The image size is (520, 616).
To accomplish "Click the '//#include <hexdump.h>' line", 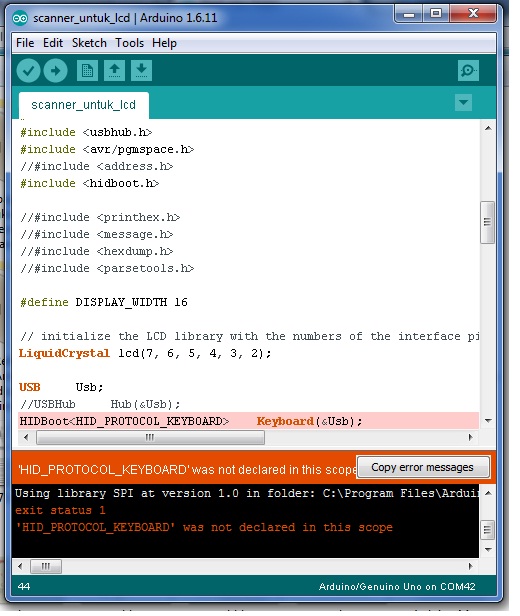I will coord(97,251).
